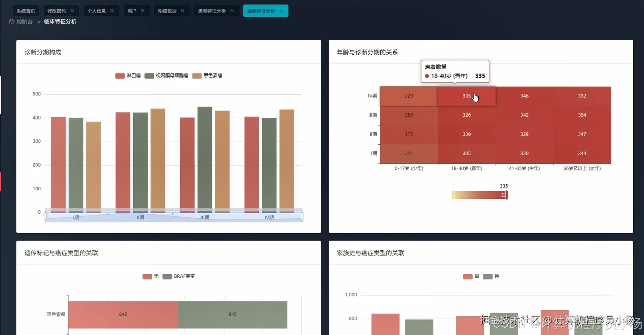Click the 黑色素瘤 bar for II期
This screenshot has height=335, width=644.
[x=158, y=161]
